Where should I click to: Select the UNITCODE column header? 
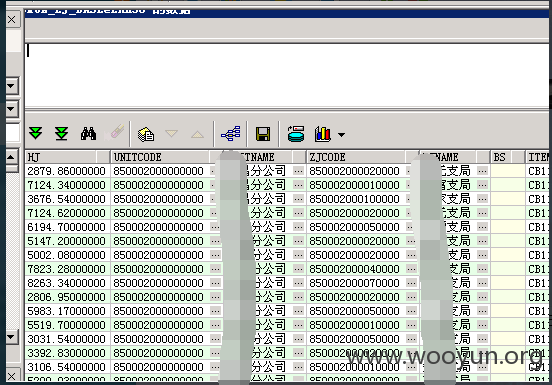pyautogui.click(x=166, y=157)
